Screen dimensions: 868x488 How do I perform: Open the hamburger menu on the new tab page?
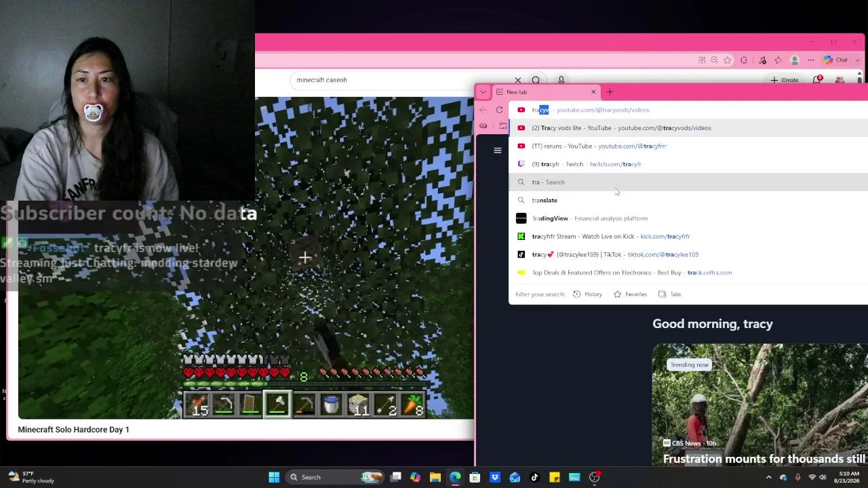(x=498, y=150)
